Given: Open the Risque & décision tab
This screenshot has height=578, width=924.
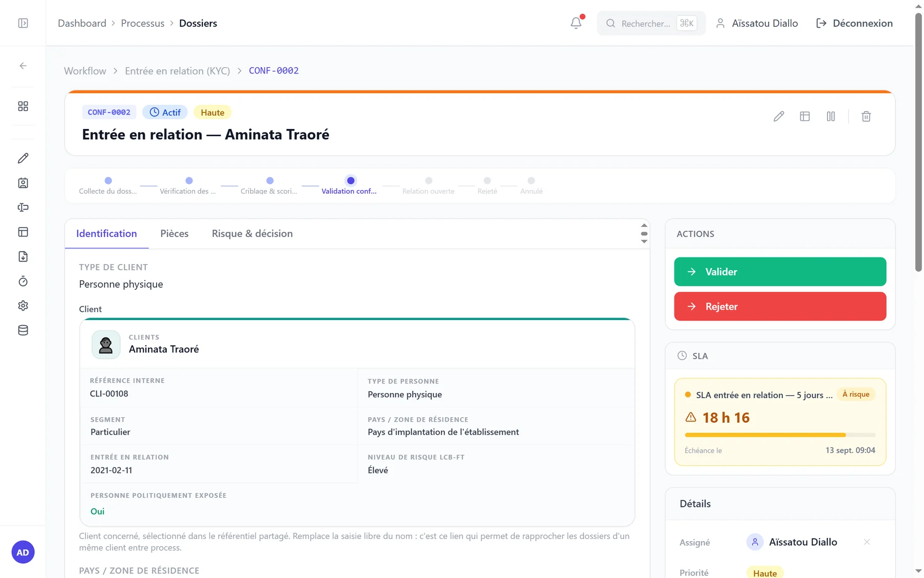Looking at the screenshot, I should (x=252, y=234).
